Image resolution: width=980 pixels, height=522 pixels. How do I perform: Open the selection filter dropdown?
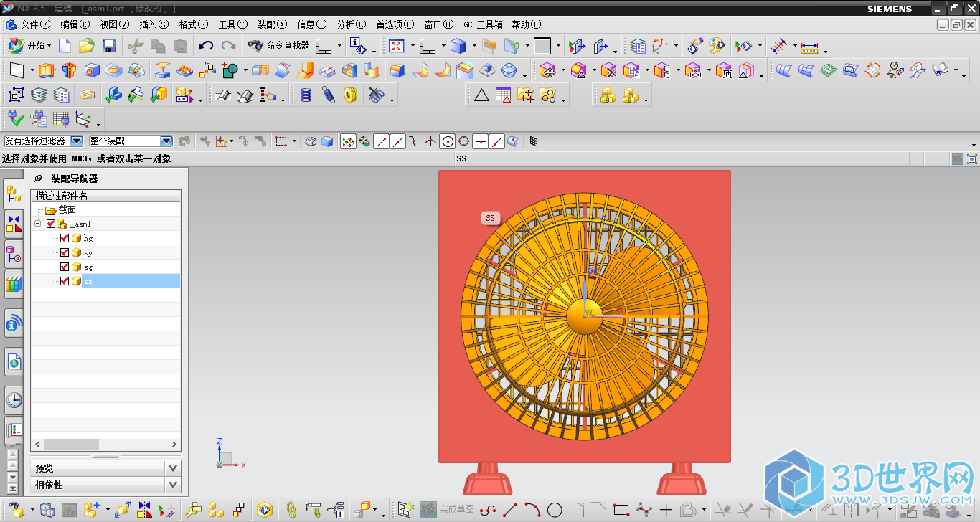point(77,141)
